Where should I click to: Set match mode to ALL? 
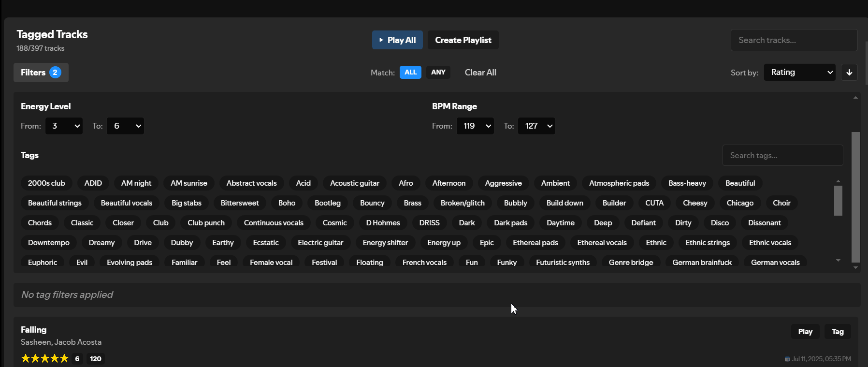pos(410,72)
